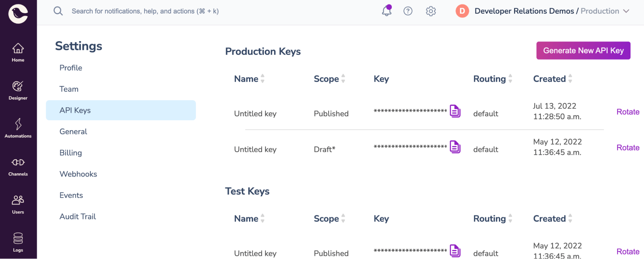Select Webhooks in the Settings menu

78,174
